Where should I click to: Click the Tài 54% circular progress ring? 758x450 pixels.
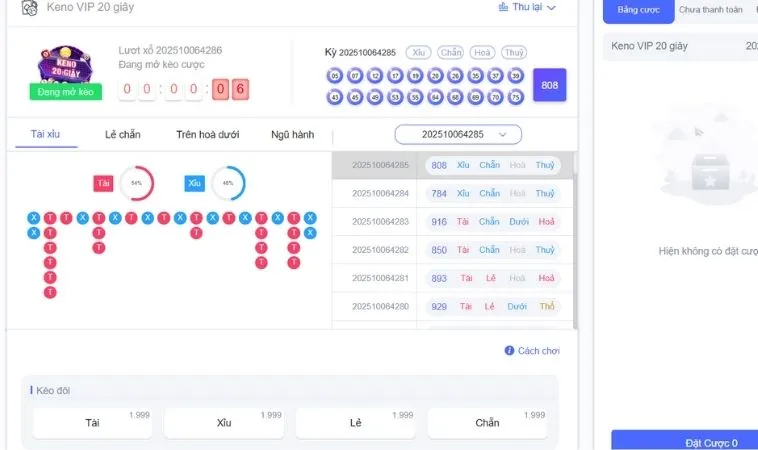point(137,183)
